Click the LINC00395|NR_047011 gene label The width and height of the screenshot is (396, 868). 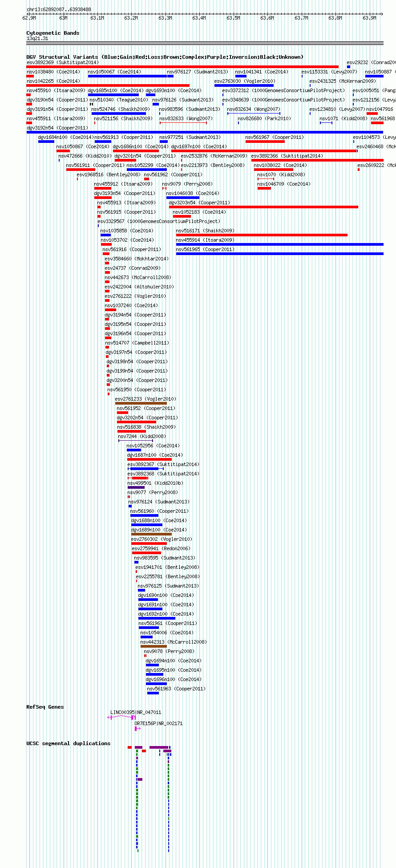[136, 712]
